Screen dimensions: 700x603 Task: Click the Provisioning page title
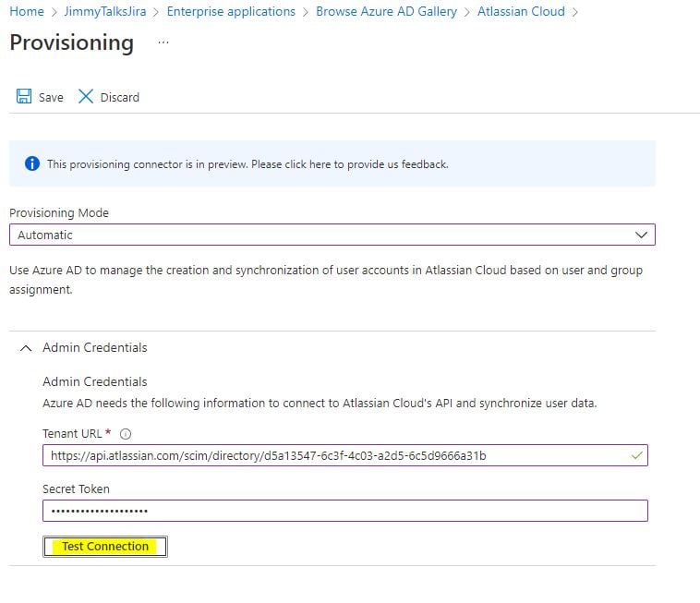pos(71,42)
